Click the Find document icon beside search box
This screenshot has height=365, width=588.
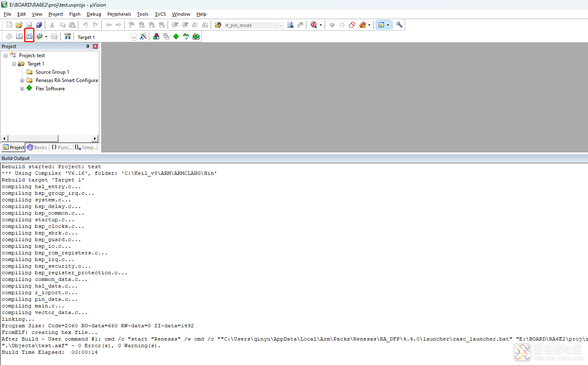pos(290,25)
